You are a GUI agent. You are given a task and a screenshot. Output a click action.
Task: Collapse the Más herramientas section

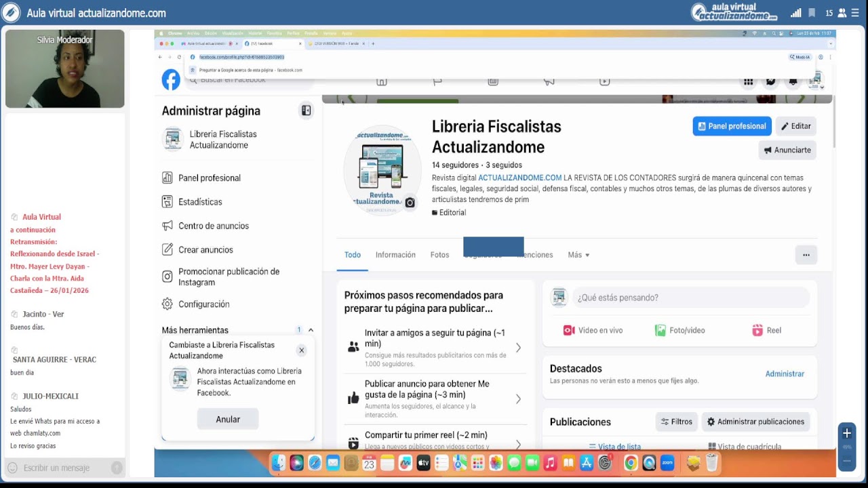(311, 330)
